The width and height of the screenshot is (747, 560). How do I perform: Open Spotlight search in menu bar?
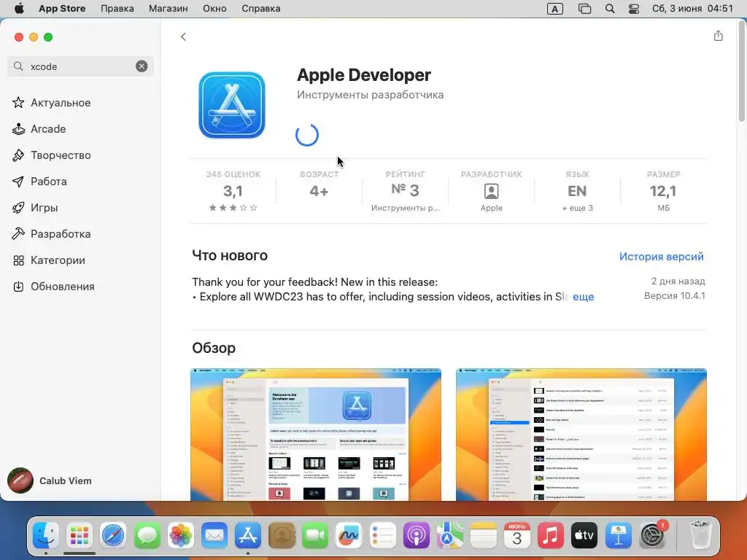pyautogui.click(x=609, y=9)
